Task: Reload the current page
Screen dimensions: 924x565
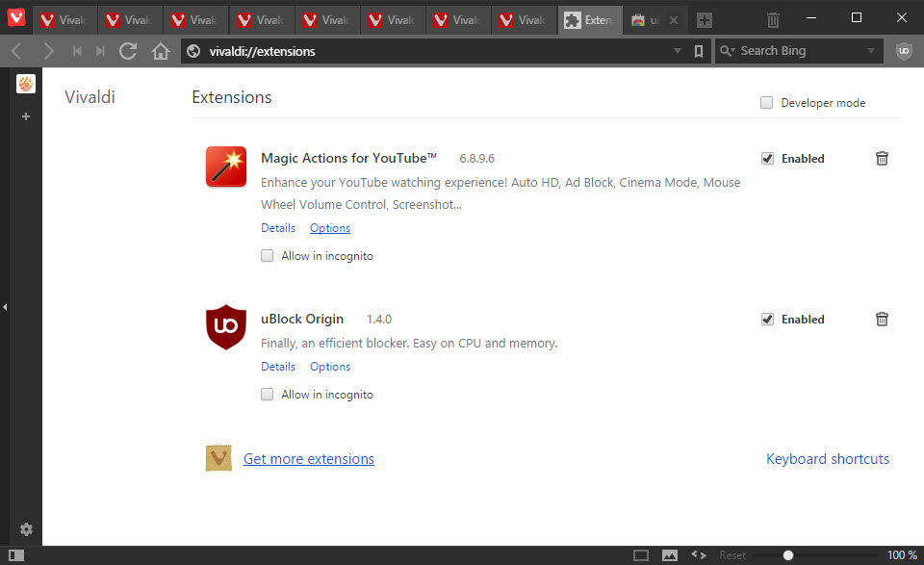Action: point(128,51)
